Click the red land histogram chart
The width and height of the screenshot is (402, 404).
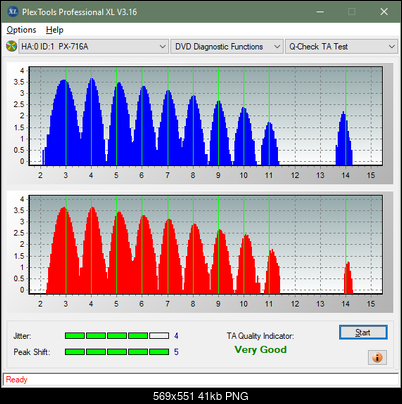tap(206, 245)
